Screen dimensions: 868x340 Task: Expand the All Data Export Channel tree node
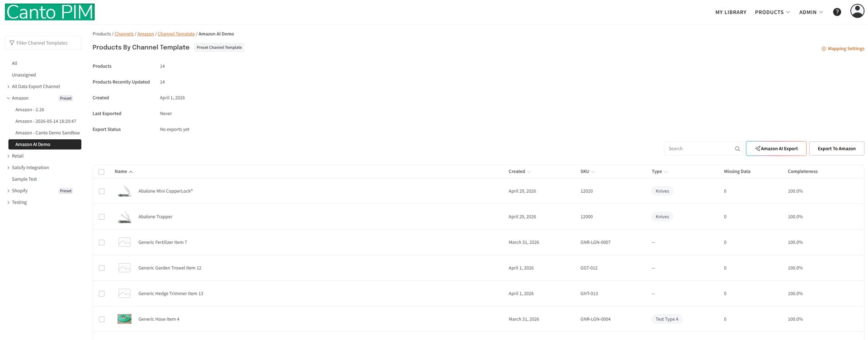click(8, 87)
